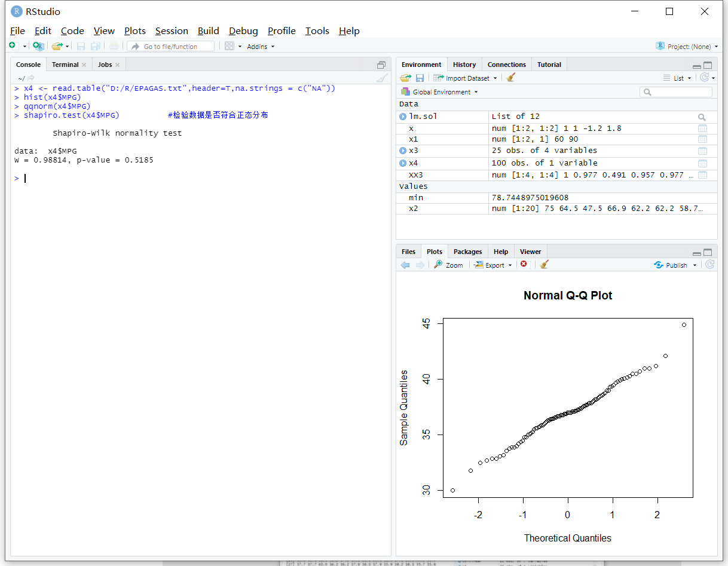Screen dimensions: 728x566
Task: Click the Print icon in toolbar
Action: click(x=114, y=46)
